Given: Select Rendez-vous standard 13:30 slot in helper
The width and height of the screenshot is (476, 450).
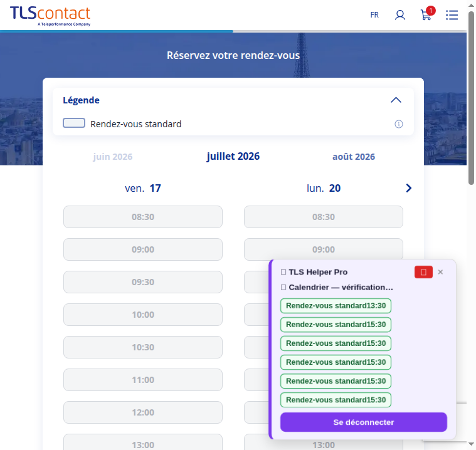Looking at the screenshot, I should pos(336,306).
